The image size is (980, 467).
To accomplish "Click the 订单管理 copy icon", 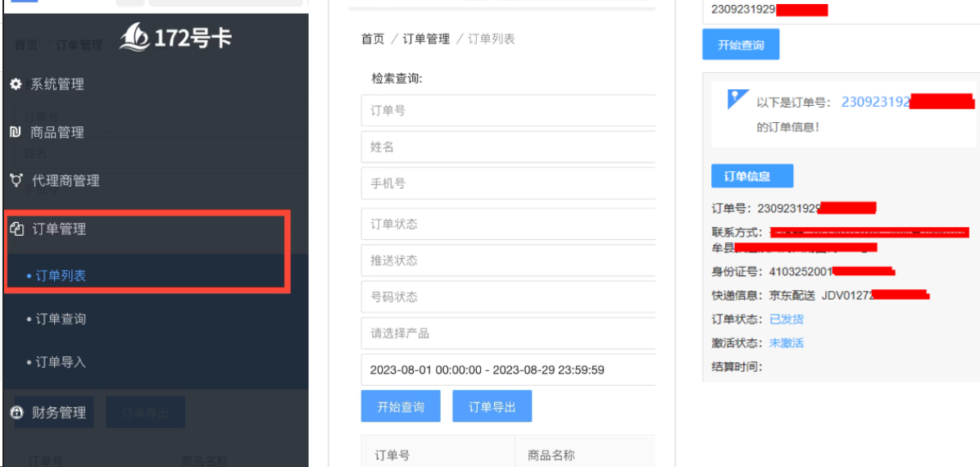I will click(16, 229).
